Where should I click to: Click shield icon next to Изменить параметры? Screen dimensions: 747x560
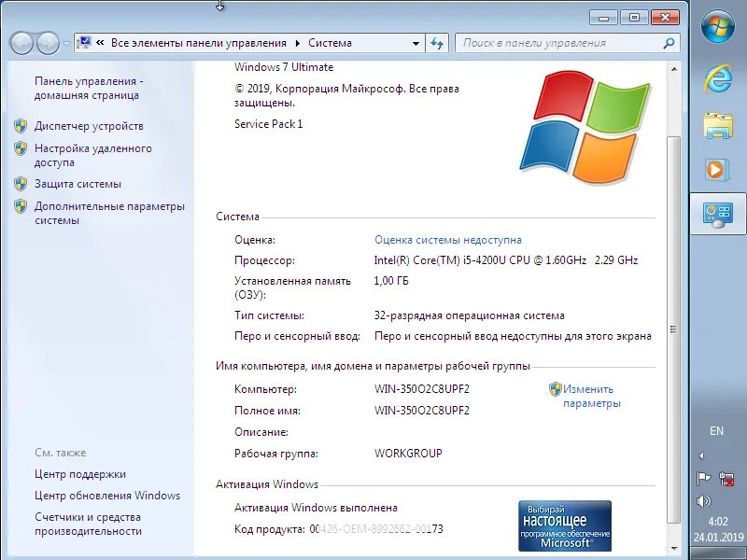click(555, 389)
